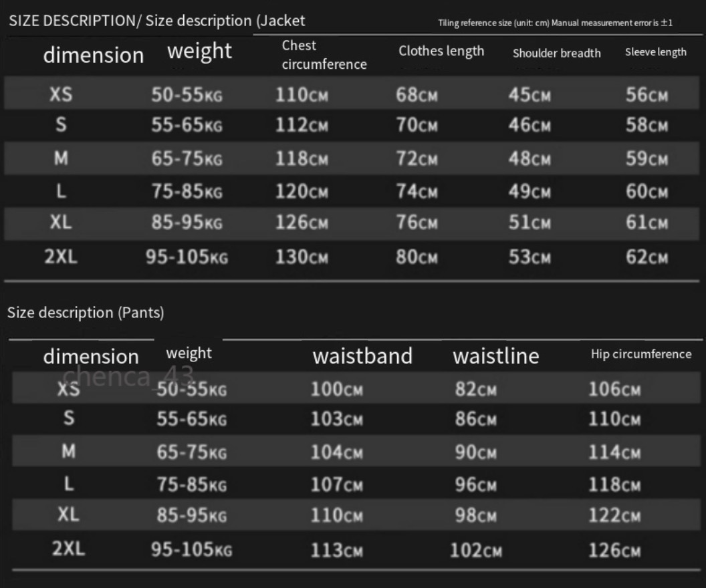
Task: Click jacket 2XL chest value 130cm
Action: click(302, 257)
